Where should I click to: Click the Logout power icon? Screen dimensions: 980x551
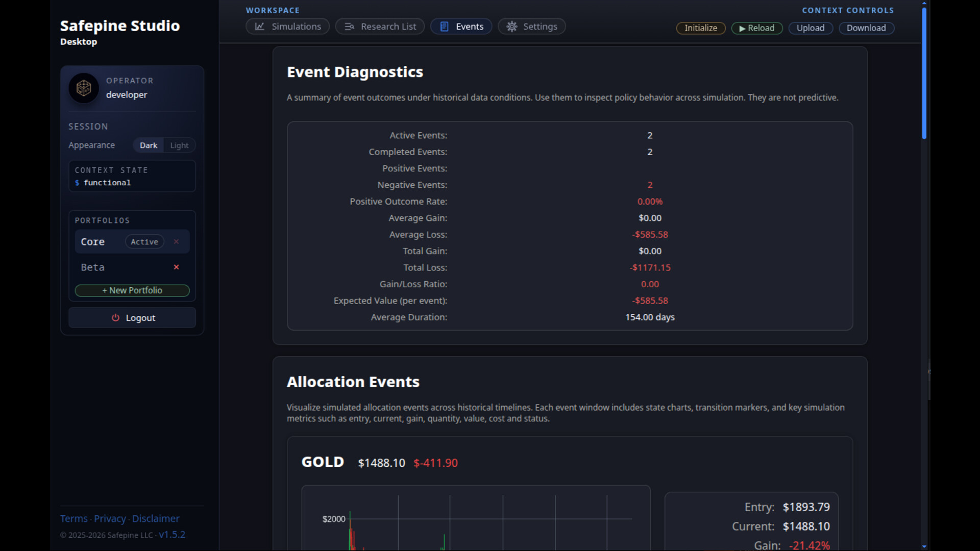point(115,318)
